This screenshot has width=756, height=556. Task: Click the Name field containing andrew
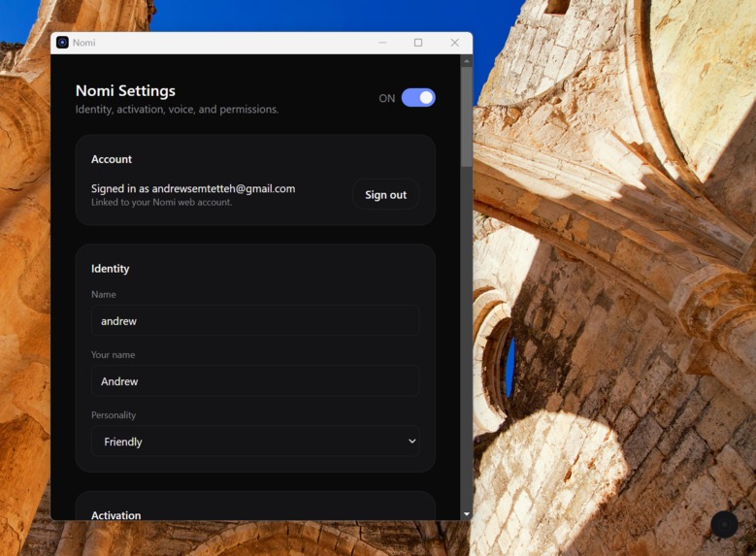click(255, 320)
